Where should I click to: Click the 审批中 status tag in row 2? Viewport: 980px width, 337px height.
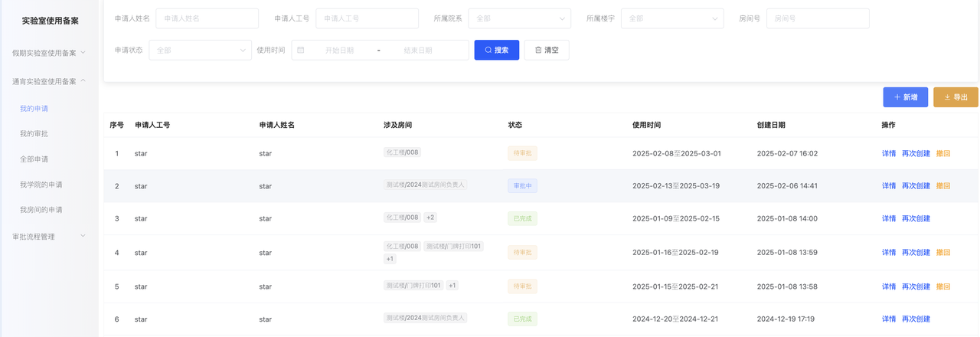coord(523,186)
